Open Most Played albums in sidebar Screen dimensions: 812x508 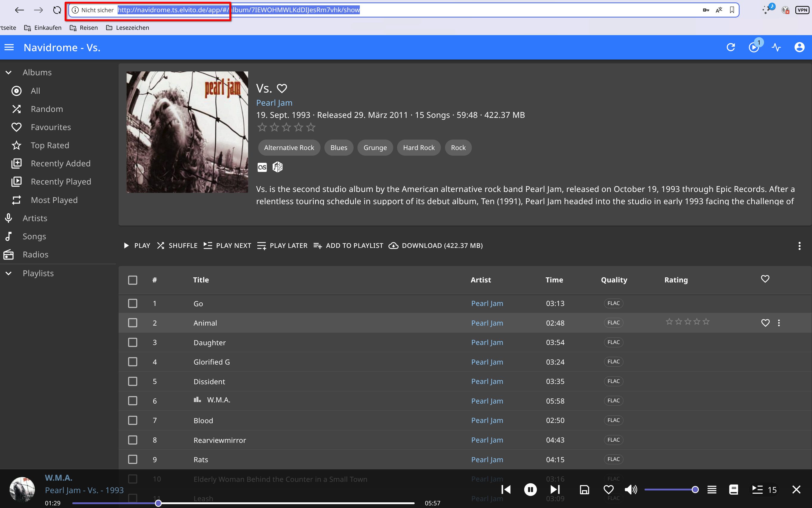click(58, 200)
